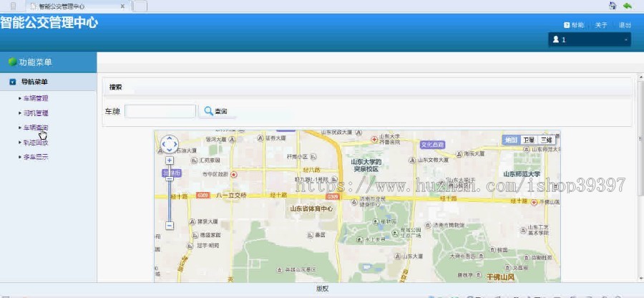Viewport: 644px width, 298px height.
Task: Open 多车显示 in navigation menu
Action: click(x=36, y=157)
